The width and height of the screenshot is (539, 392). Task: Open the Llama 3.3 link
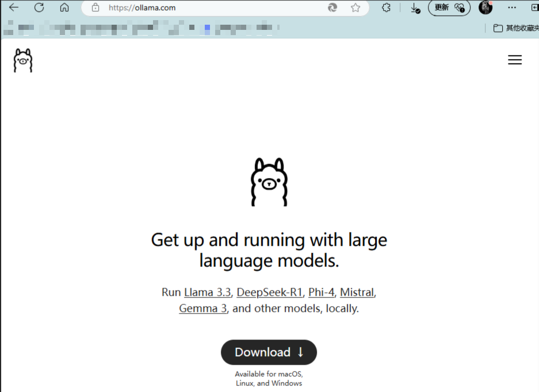tap(207, 292)
